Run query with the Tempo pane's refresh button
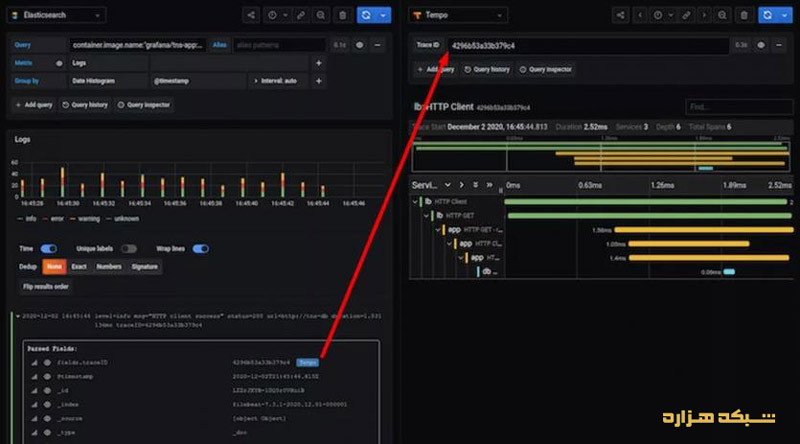This screenshot has height=444, width=800. click(x=767, y=15)
